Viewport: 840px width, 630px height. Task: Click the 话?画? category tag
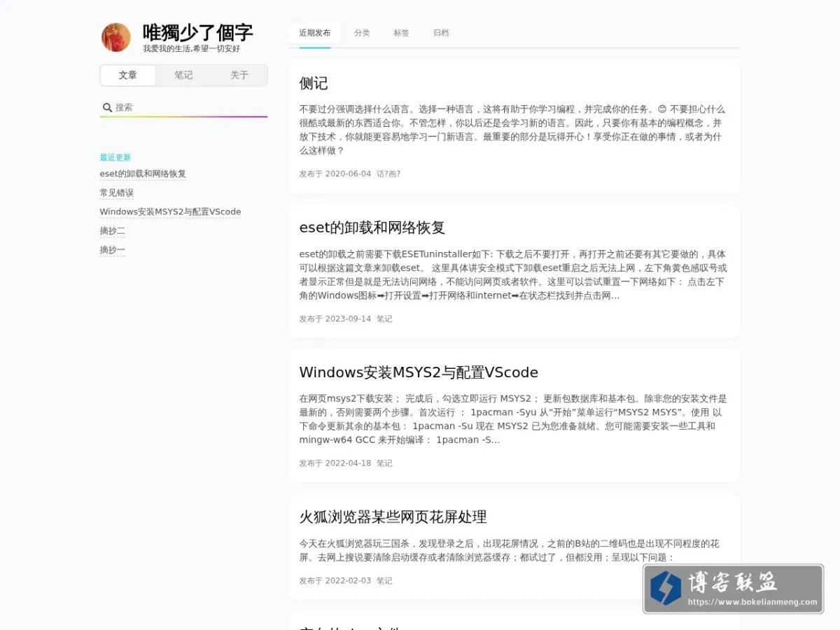point(388,174)
